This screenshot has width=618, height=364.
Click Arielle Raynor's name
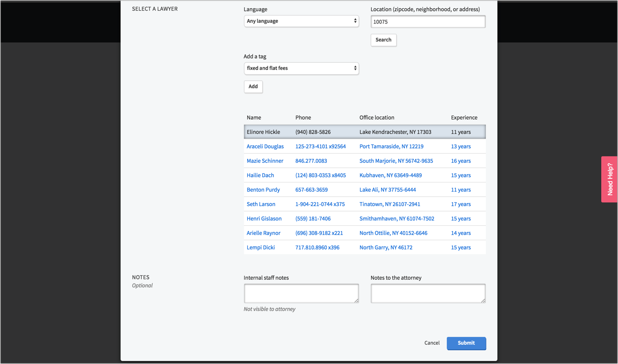[x=263, y=233]
